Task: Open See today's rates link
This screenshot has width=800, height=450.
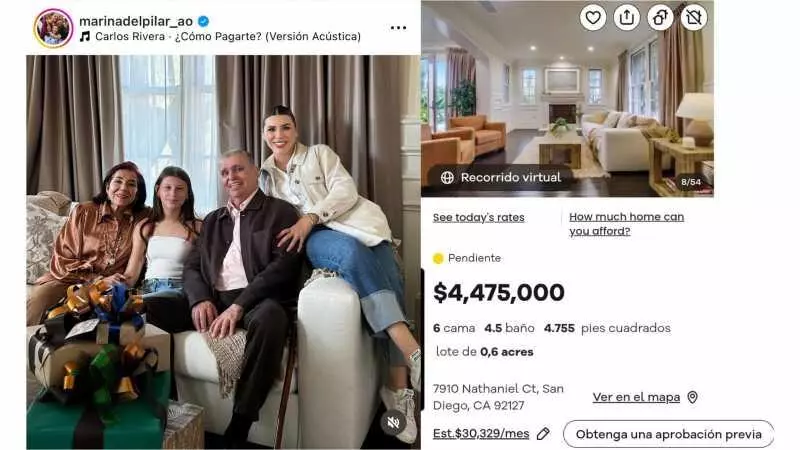Action: 479,217
